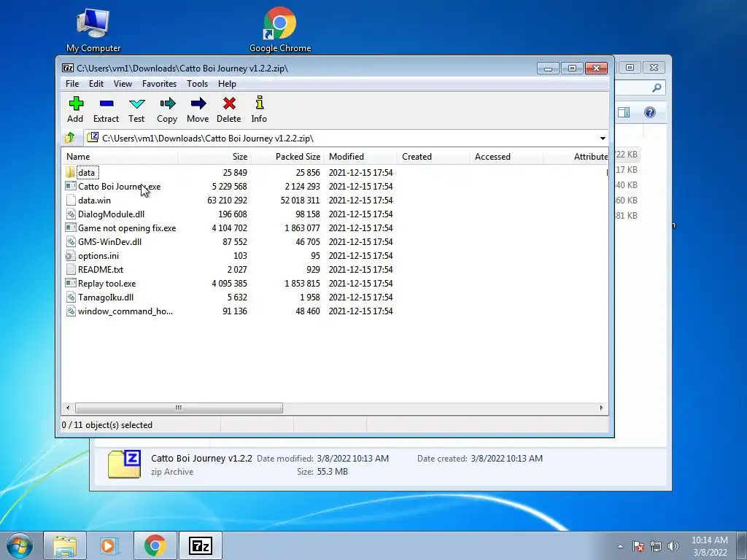Click the Extract toolbar icon

tap(107, 104)
